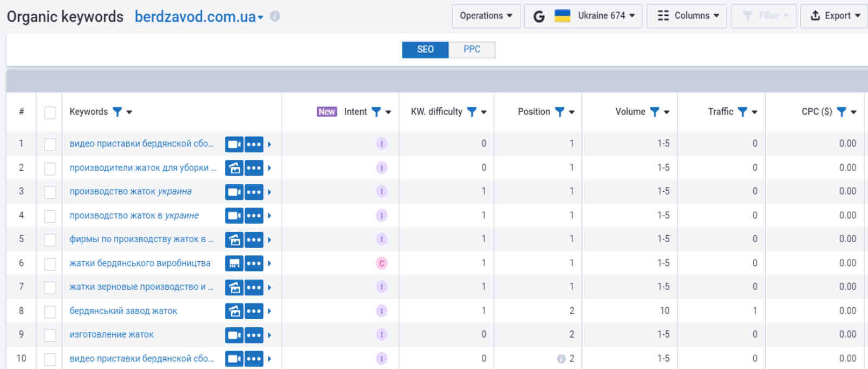Open keyword 'изготовление жаток'
868x369 pixels.
click(112, 335)
